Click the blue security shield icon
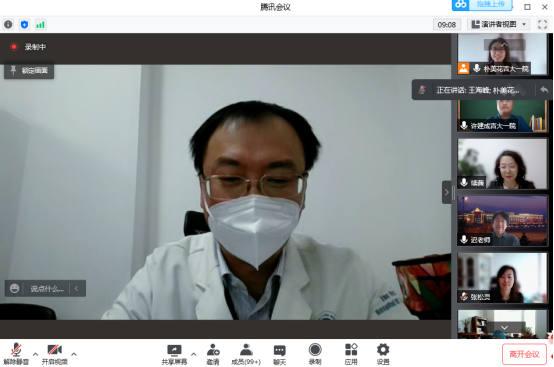Screen dimensions: 554x367 pyautogui.click(x=24, y=24)
